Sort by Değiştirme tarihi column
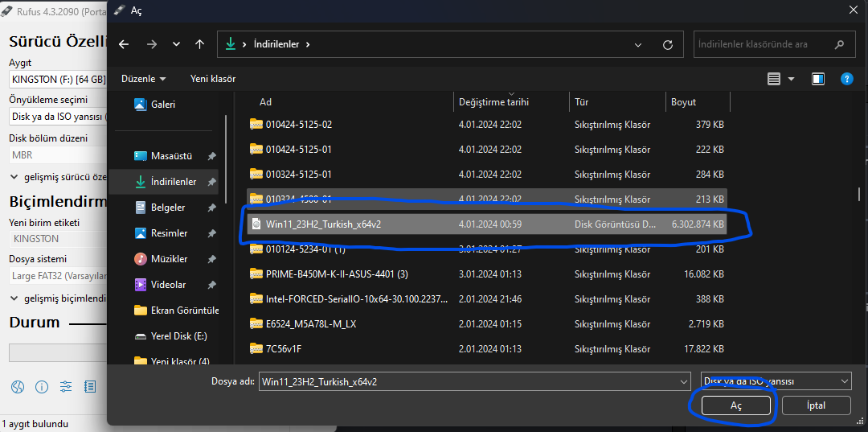This screenshot has height=432, width=868. point(493,102)
